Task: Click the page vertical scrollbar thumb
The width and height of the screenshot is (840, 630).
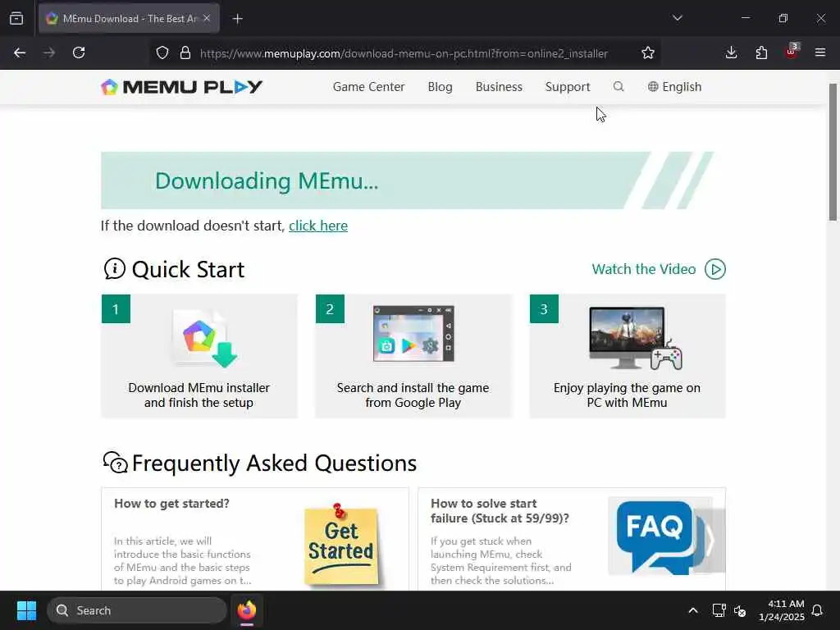Action: pyautogui.click(x=833, y=152)
